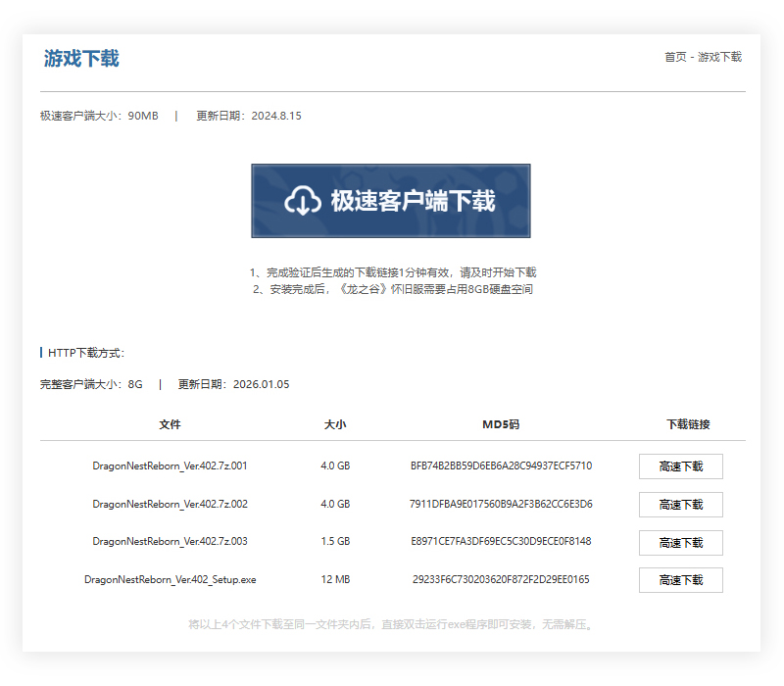Click the 更新日期: 2024.8.15 text

(249, 116)
